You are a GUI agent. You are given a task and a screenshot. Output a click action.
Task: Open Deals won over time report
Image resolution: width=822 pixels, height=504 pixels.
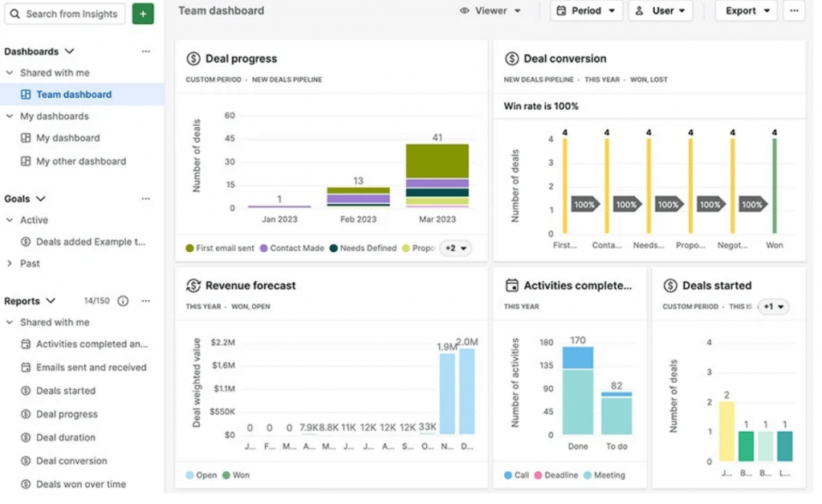coord(81,484)
